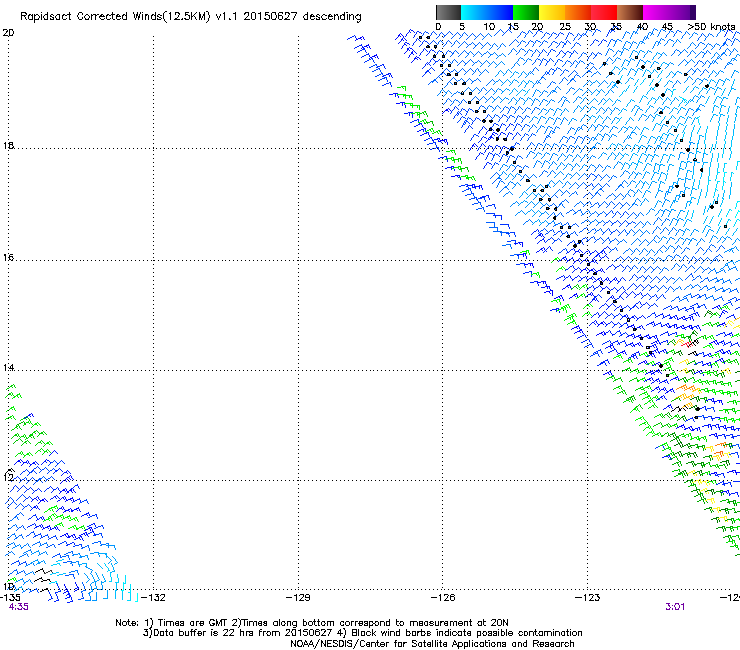Click the orange 25-30 knots legend segment

point(578,12)
